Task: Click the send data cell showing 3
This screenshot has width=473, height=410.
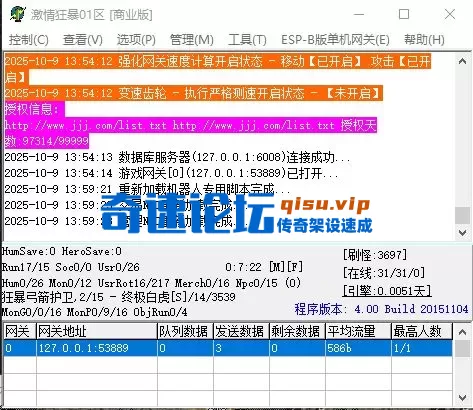Action: pyautogui.click(x=241, y=348)
